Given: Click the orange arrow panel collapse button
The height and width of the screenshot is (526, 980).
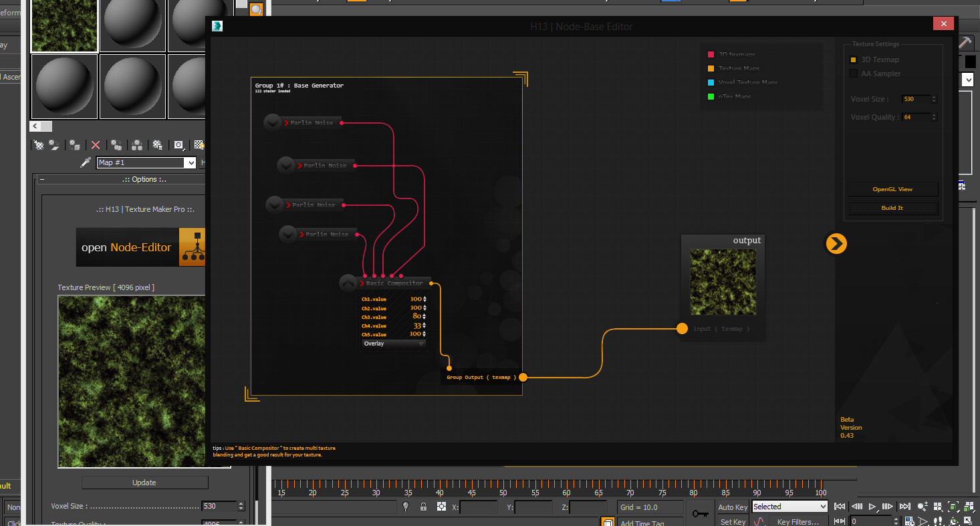Looking at the screenshot, I should point(836,243).
